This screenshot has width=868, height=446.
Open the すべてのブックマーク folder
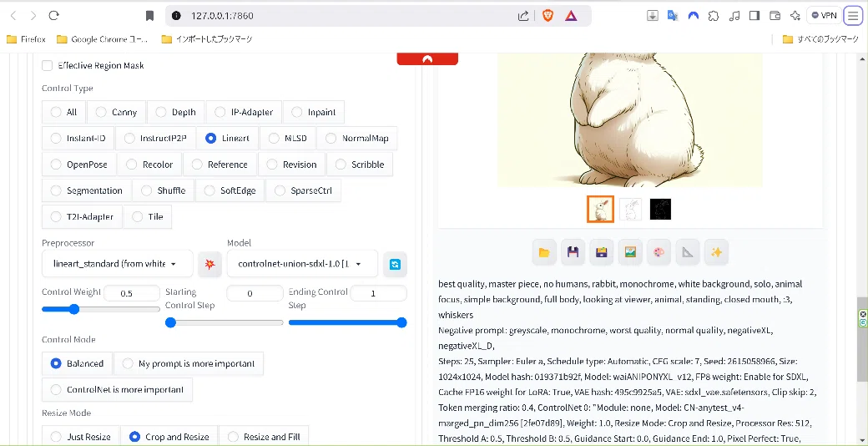point(820,39)
